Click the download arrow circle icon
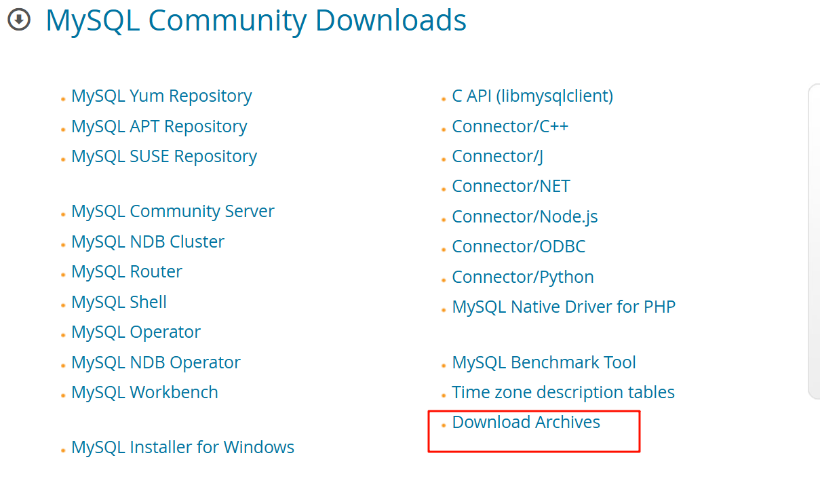 coord(19,20)
